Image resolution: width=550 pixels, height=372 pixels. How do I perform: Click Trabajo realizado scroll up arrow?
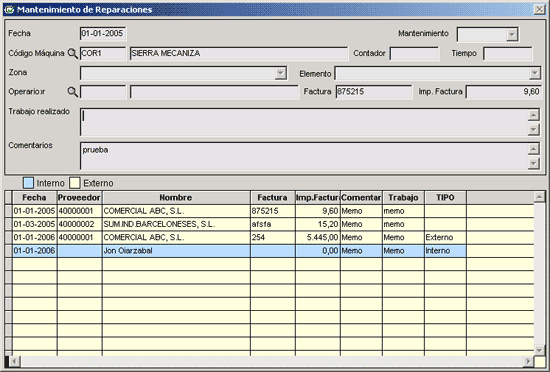pos(534,115)
